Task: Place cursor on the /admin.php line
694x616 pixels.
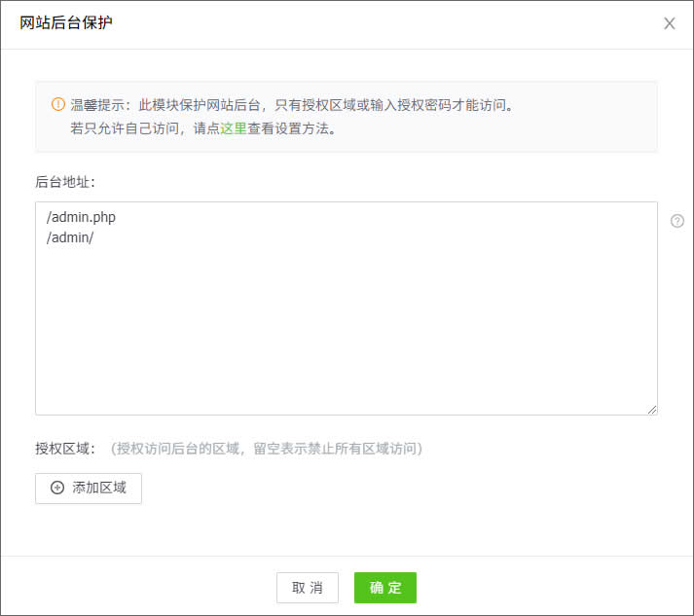Action: tap(82, 218)
